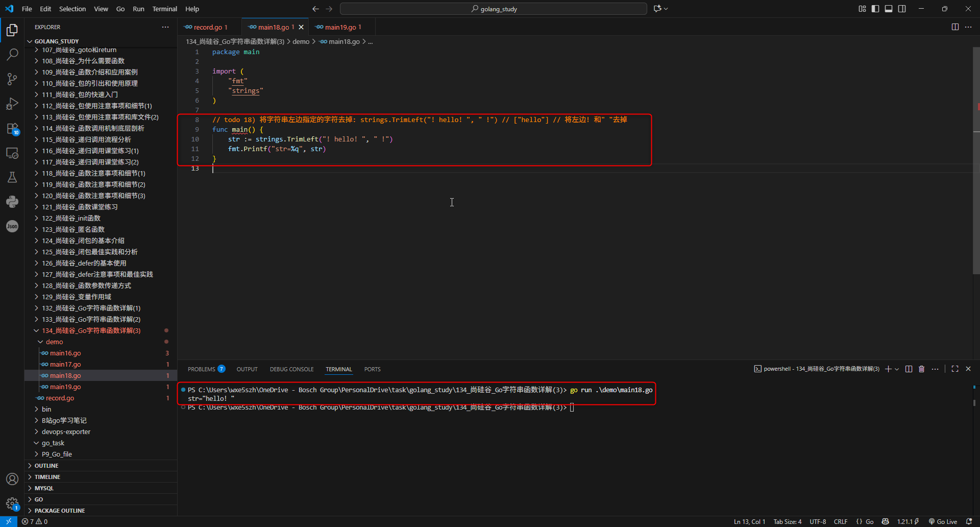Image resolution: width=980 pixels, height=527 pixels.
Task: Open the Terminal menu in menu bar
Action: [164, 9]
